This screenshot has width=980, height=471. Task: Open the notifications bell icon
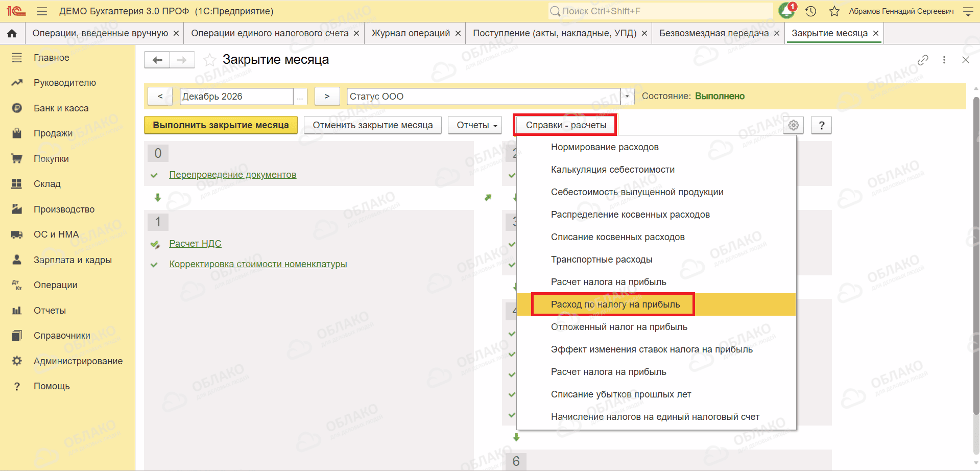pos(787,11)
